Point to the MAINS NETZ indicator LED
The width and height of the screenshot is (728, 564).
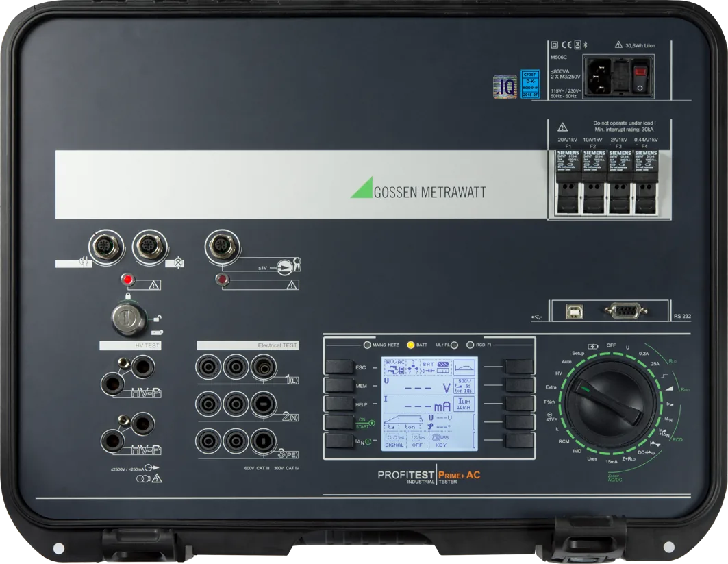pyautogui.click(x=367, y=345)
